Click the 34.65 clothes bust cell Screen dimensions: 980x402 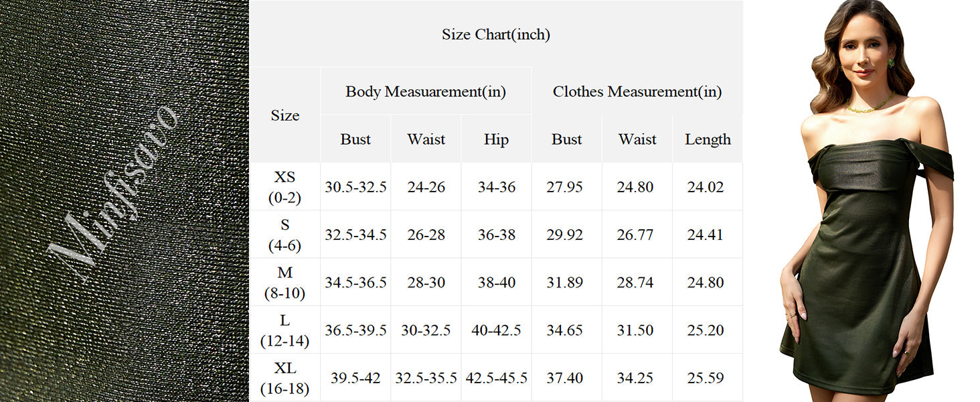pyautogui.click(x=566, y=330)
